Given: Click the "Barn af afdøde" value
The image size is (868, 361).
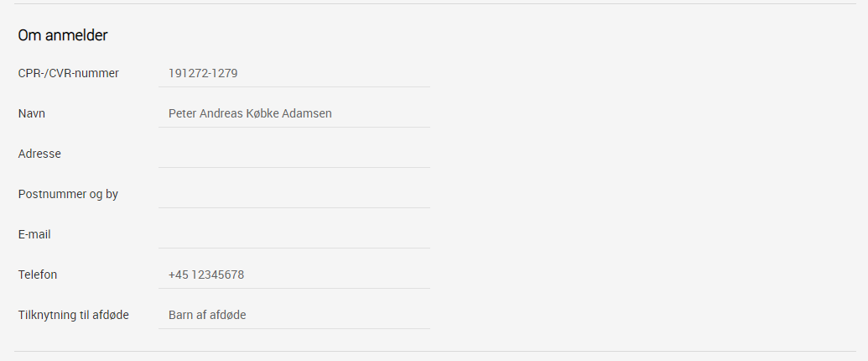Looking at the screenshot, I should click(207, 315).
